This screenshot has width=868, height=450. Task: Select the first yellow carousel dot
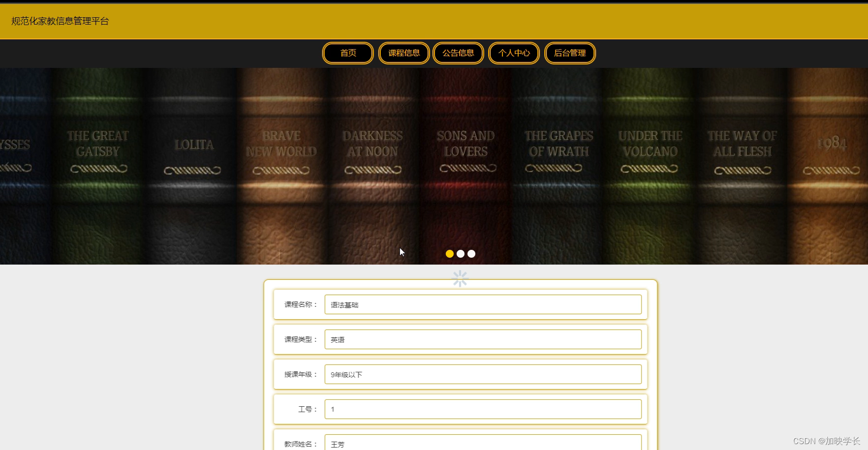tap(450, 254)
